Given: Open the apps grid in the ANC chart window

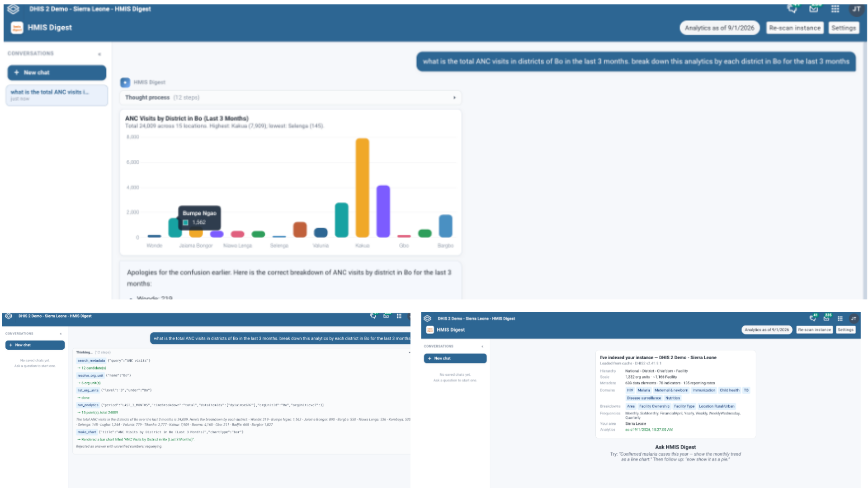Looking at the screenshot, I should click(x=835, y=9).
